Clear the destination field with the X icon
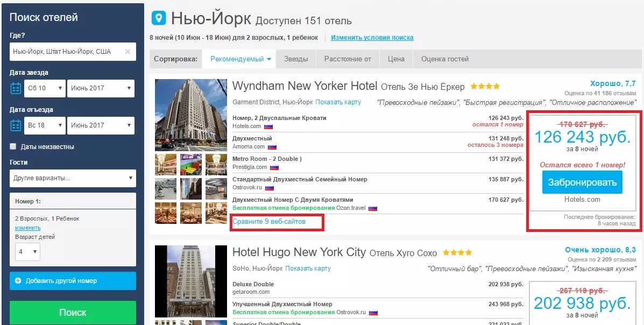The height and width of the screenshot is (325, 644). pos(128,52)
